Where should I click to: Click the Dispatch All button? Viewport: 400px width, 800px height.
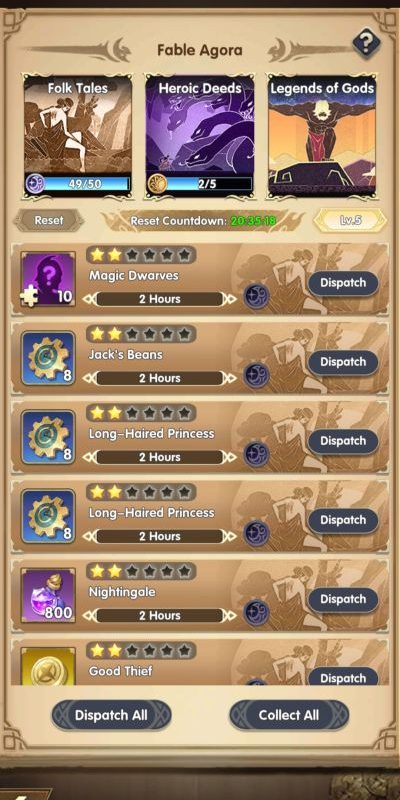pos(111,715)
